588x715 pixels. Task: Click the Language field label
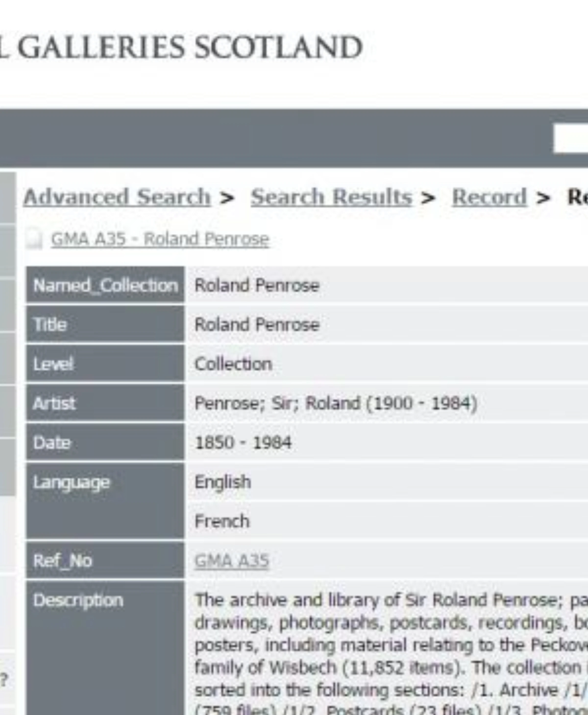[x=71, y=482]
